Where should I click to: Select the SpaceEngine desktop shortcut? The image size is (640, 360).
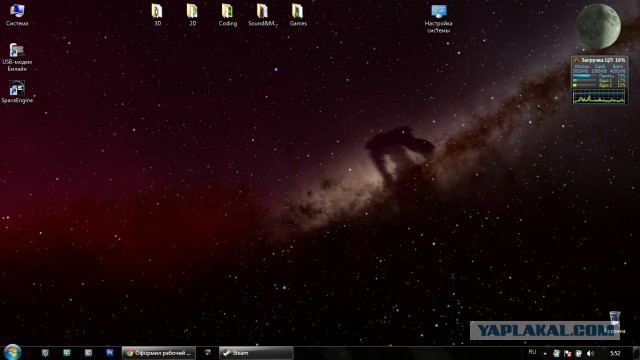point(17,92)
